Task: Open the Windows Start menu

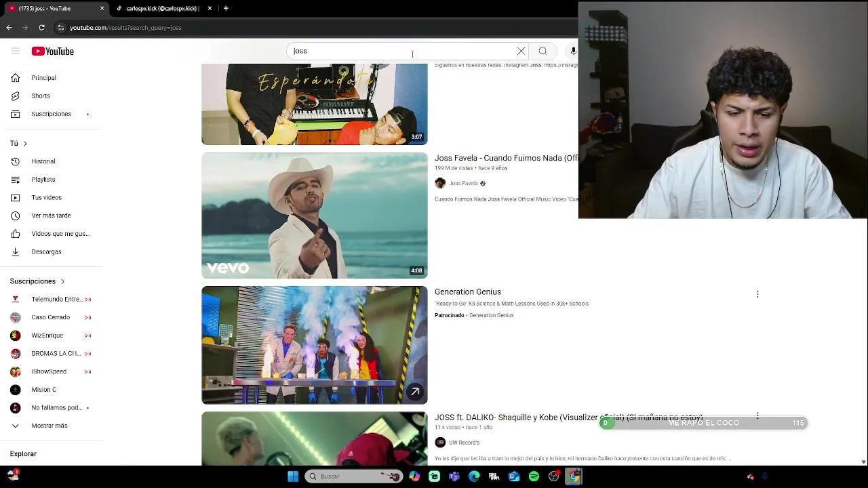Action: tap(293, 476)
